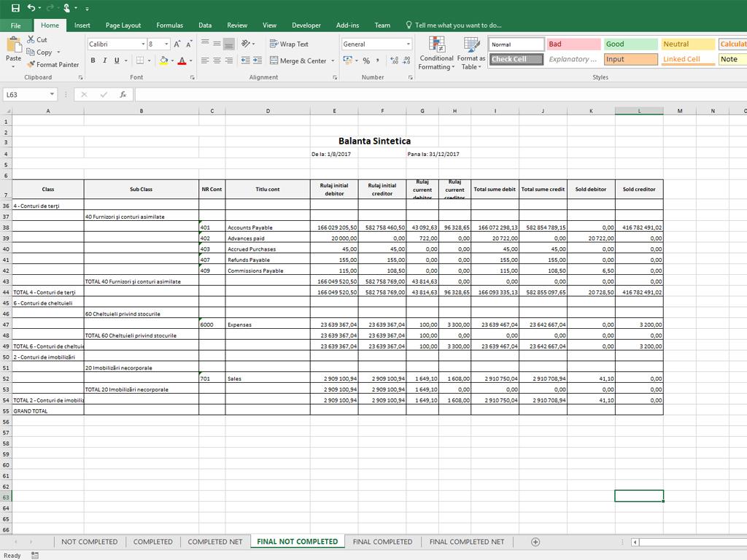Apply the Normal cell style swatch
The height and width of the screenshot is (560, 747).
[x=516, y=44]
